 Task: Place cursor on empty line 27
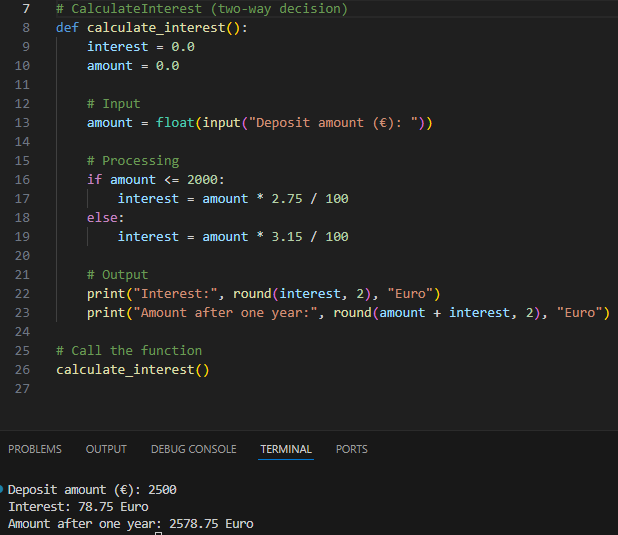click(200, 388)
